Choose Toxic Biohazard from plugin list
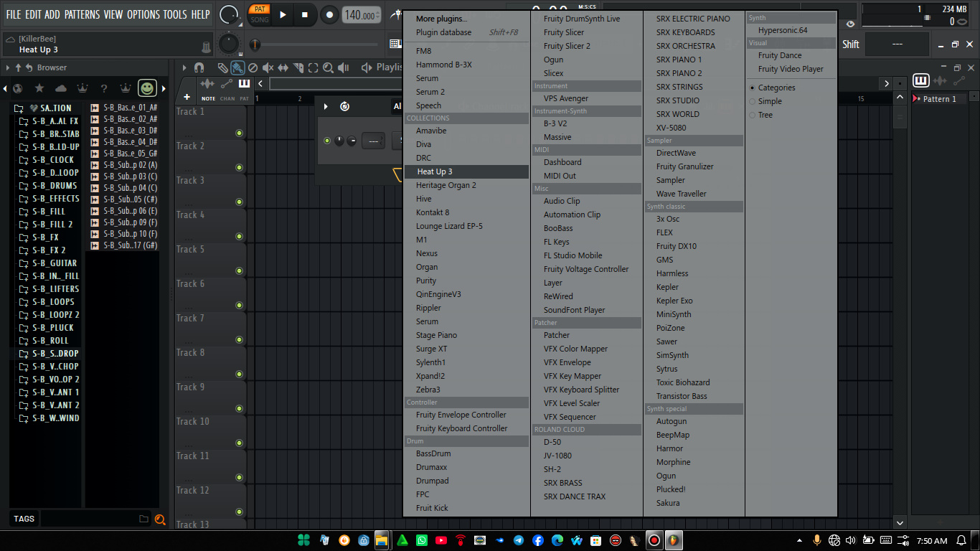The image size is (980, 551). click(683, 382)
